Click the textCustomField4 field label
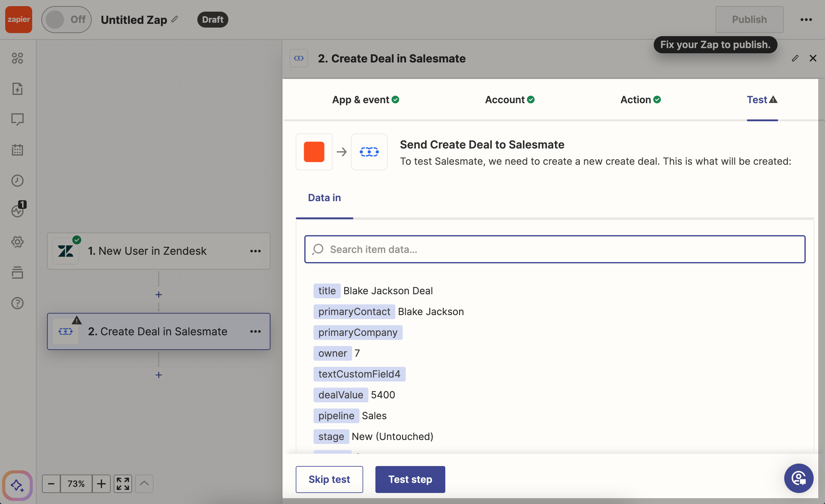The image size is (825, 504). tap(359, 374)
